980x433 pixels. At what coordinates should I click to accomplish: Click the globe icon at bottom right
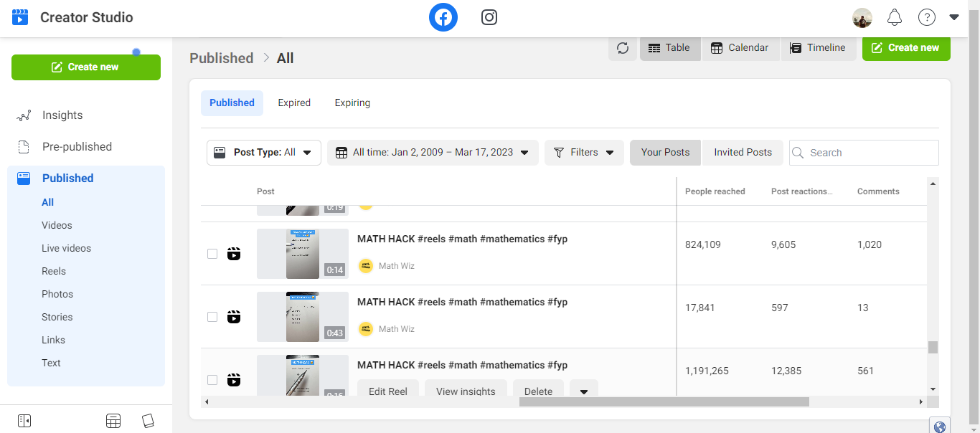pos(940,427)
